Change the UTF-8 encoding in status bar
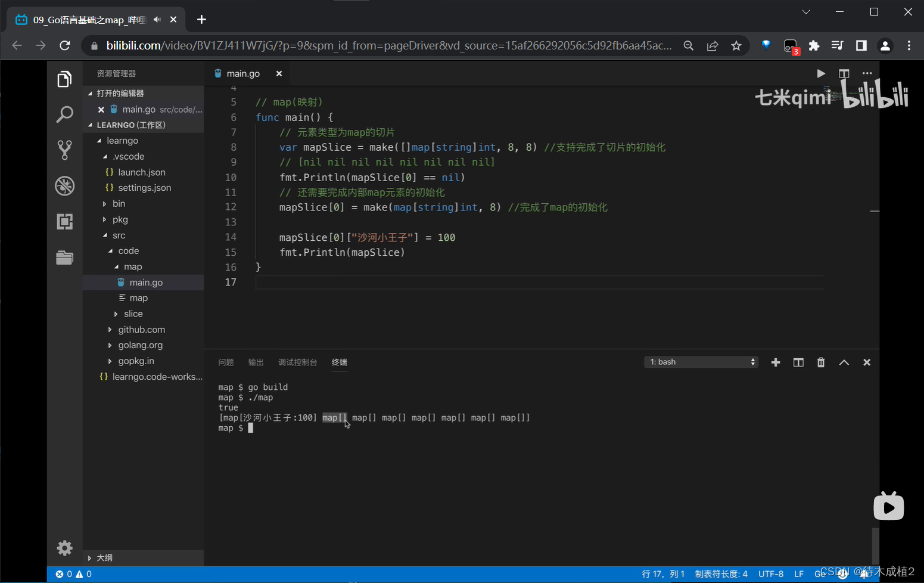The image size is (924, 583). point(771,574)
